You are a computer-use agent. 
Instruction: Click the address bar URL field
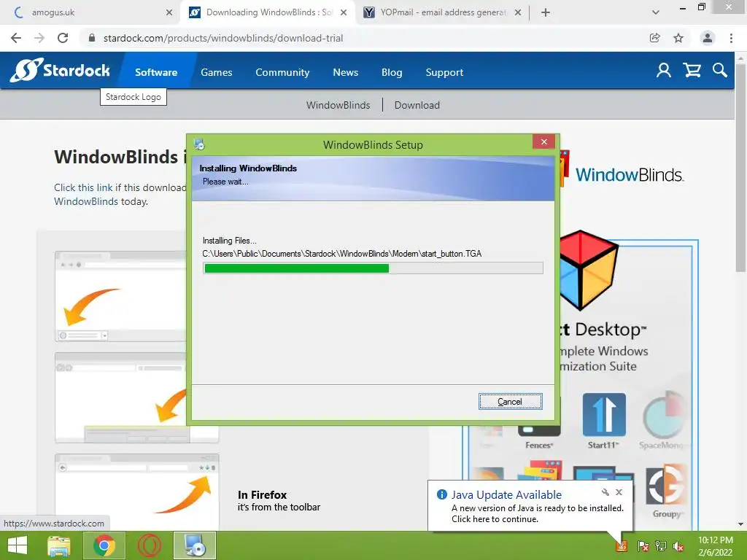[365, 38]
